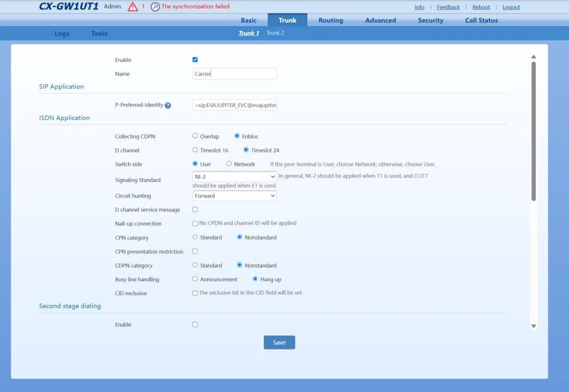Tick the CID exclusive checkbox

pyautogui.click(x=195, y=293)
